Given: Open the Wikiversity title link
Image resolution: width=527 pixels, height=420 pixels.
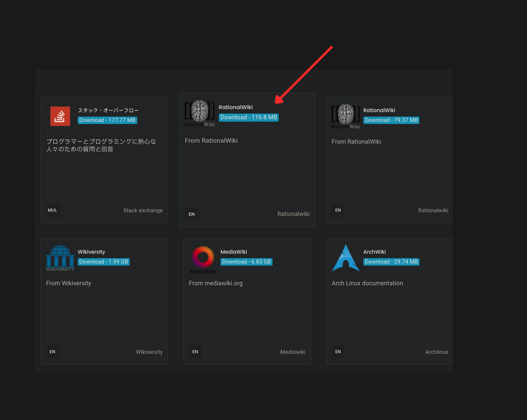Looking at the screenshot, I should (x=92, y=252).
